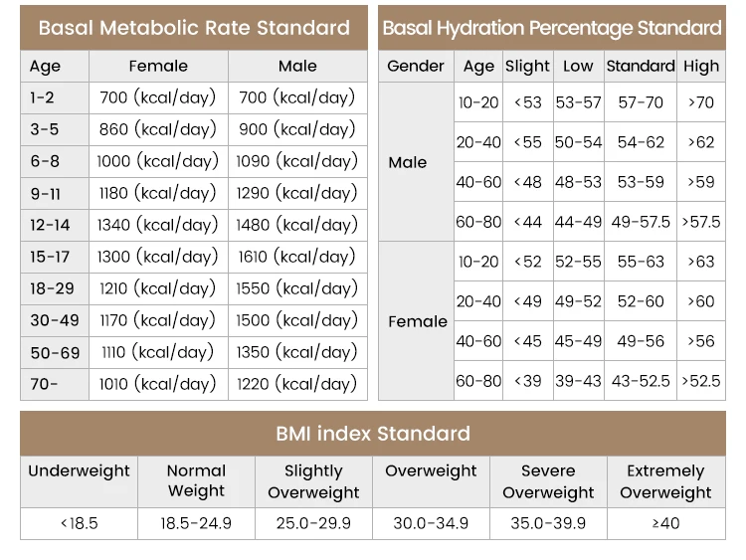
Task: Select the <39 slight hydration value
Action: [x=527, y=381]
